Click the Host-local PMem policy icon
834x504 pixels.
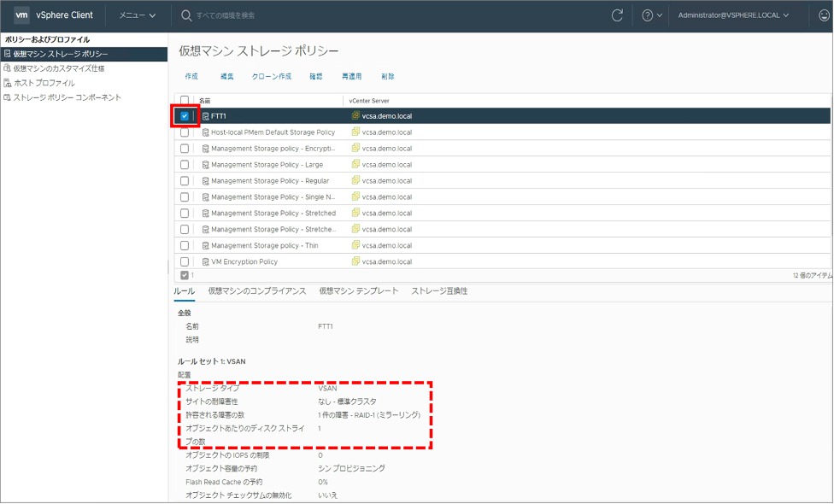(205, 132)
